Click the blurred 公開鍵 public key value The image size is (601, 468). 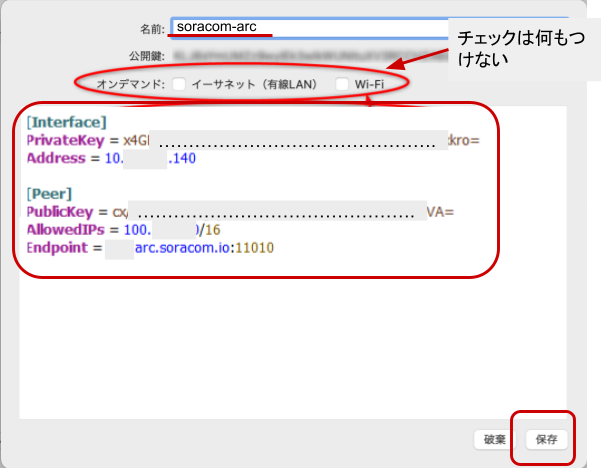coord(310,56)
